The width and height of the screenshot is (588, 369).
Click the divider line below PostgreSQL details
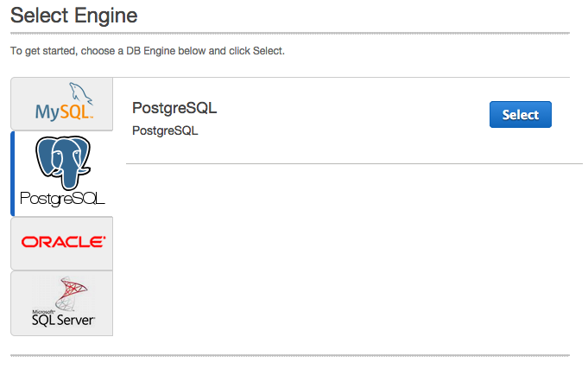pyautogui.click(x=354, y=162)
